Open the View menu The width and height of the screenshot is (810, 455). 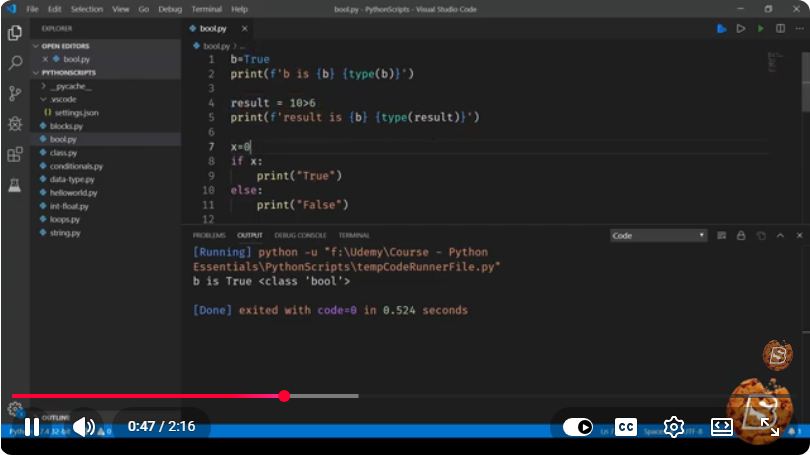[121, 9]
